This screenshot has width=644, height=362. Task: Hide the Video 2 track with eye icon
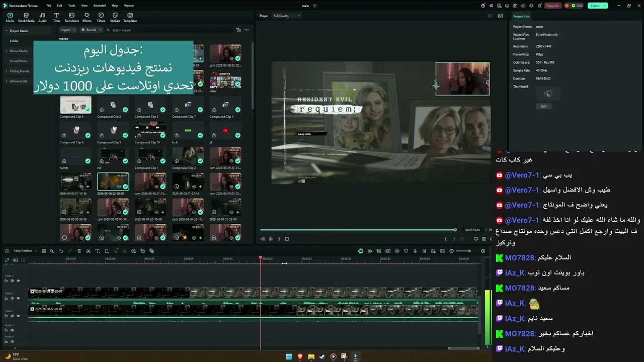(18, 298)
